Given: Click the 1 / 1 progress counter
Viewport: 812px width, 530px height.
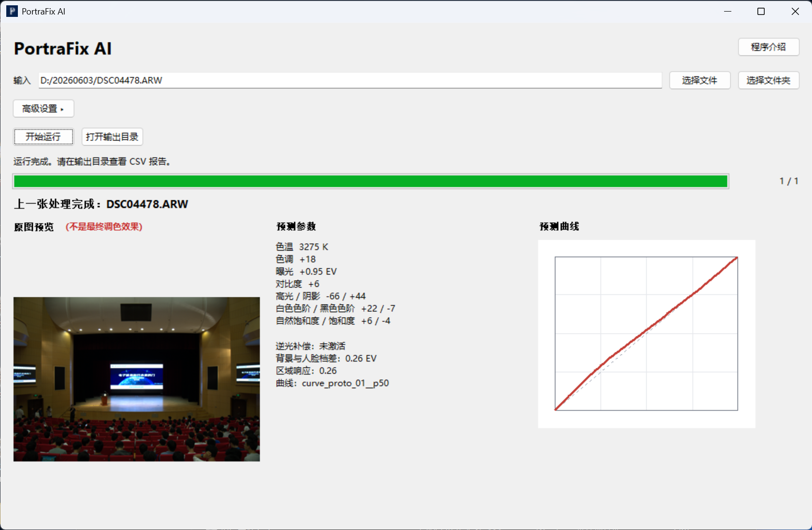Looking at the screenshot, I should [789, 181].
